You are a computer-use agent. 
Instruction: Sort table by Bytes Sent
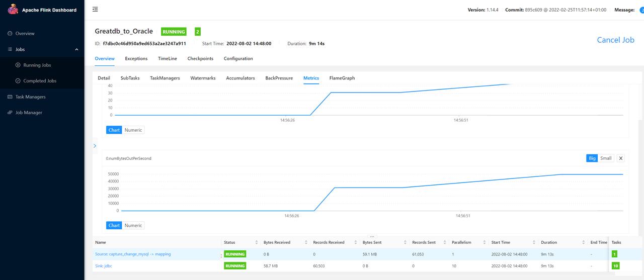(405, 242)
